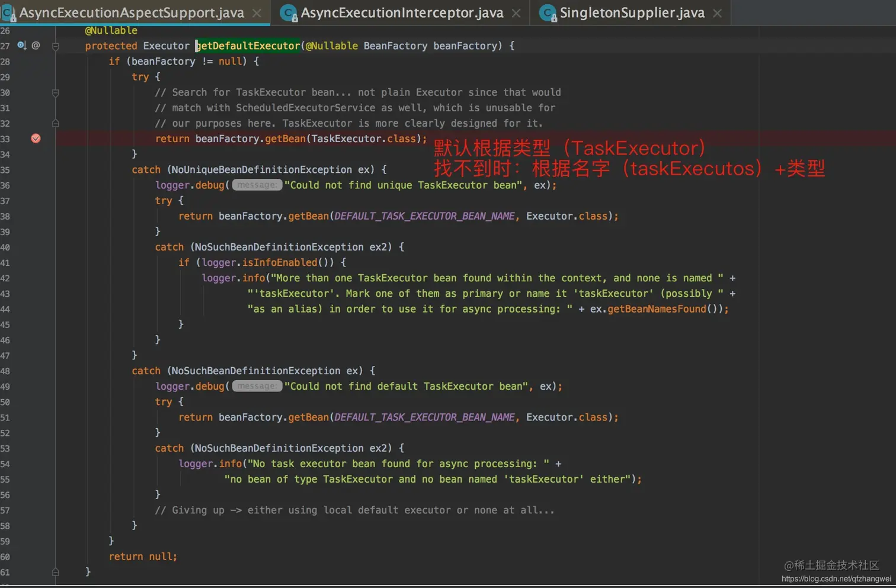This screenshot has width=896, height=588.
Task: Click the overridden-method gutter icon on line 27
Action: (22, 45)
